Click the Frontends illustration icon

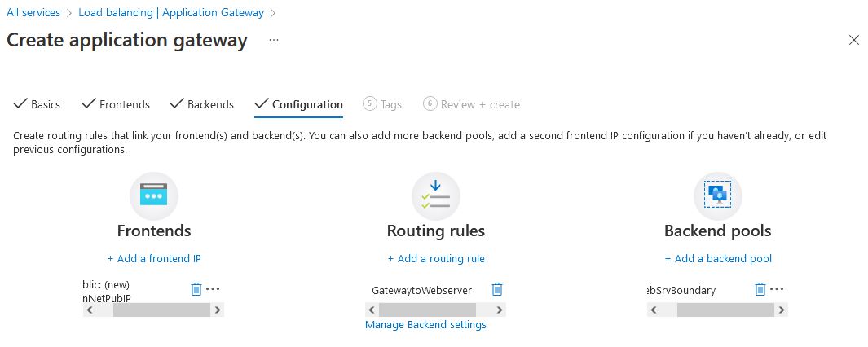[154, 196]
